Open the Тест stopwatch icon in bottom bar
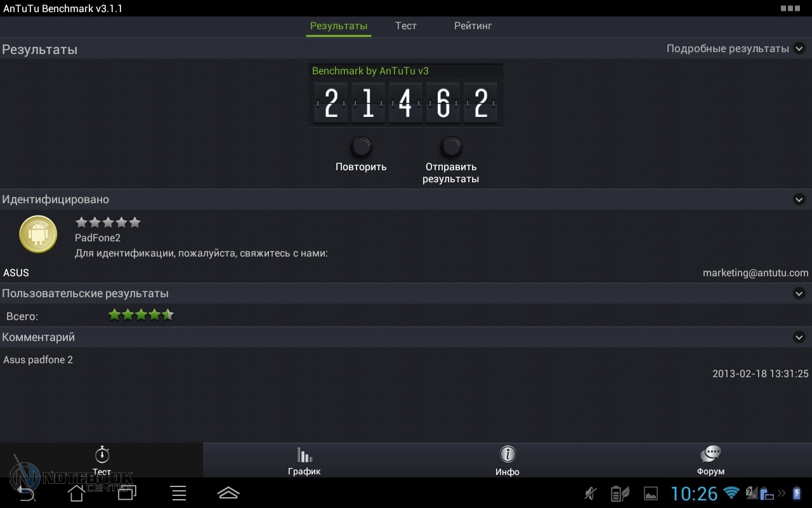 coord(101,455)
